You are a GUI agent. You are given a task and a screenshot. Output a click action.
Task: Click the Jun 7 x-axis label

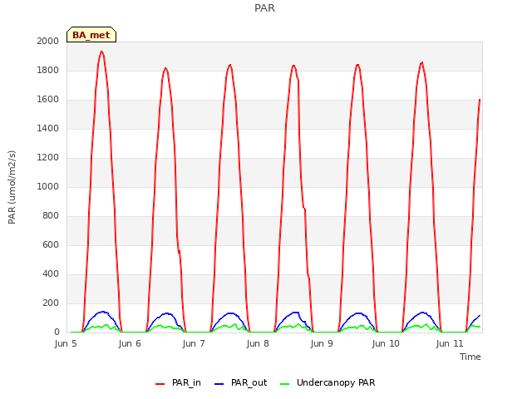194,343
